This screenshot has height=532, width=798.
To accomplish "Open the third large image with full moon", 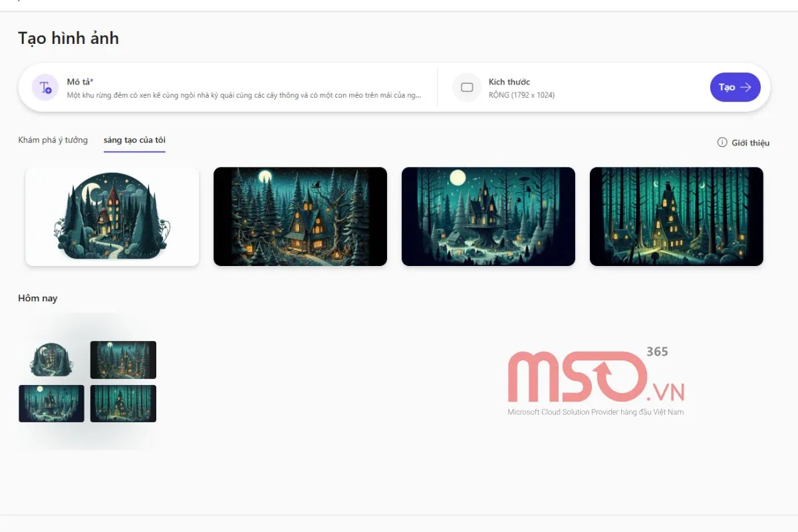I will [x=488, y=216].
